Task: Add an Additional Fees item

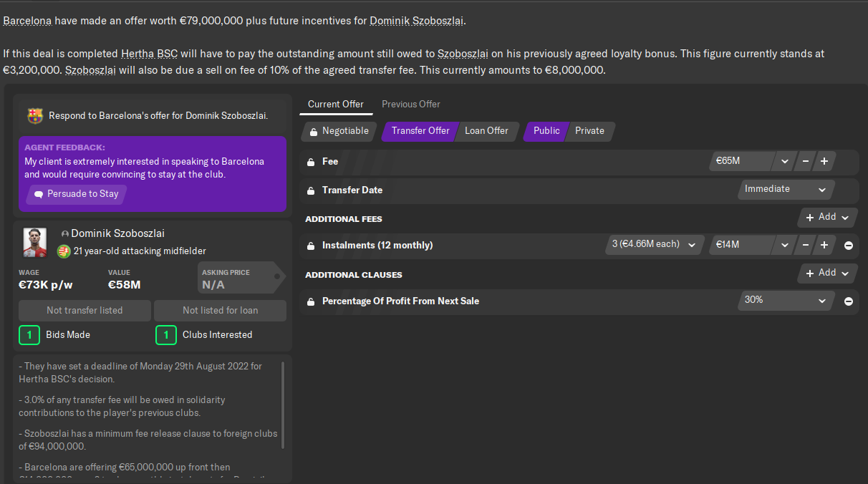Action: [827, 217]
